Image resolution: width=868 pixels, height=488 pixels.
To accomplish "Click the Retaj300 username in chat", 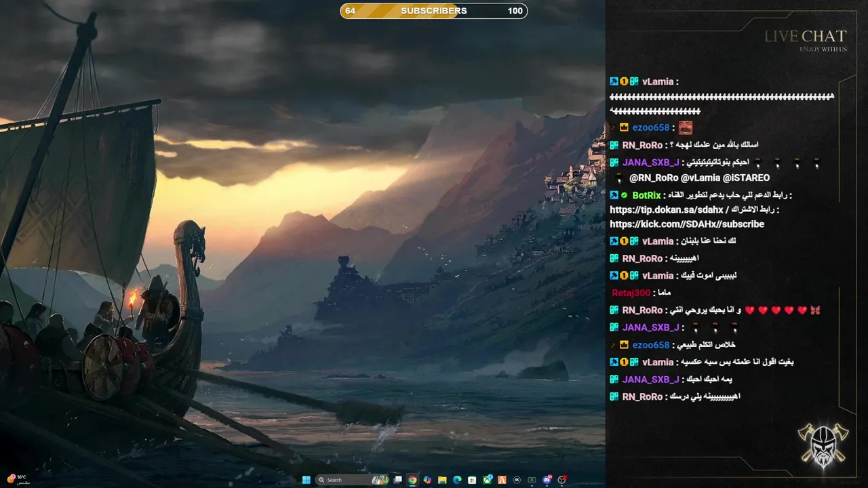I will (x=631, y=293).
